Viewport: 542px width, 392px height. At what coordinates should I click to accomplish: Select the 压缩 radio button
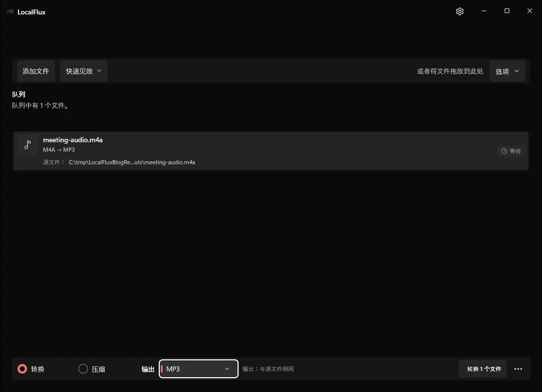83,369
